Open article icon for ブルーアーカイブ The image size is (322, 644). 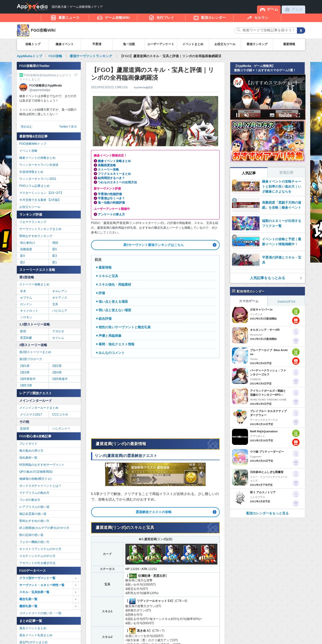point(296,352)
